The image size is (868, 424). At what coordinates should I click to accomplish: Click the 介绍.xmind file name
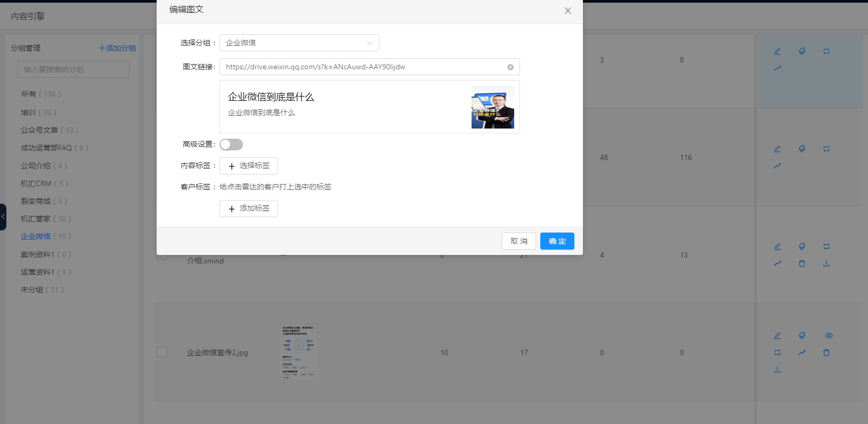coord(205,261)
